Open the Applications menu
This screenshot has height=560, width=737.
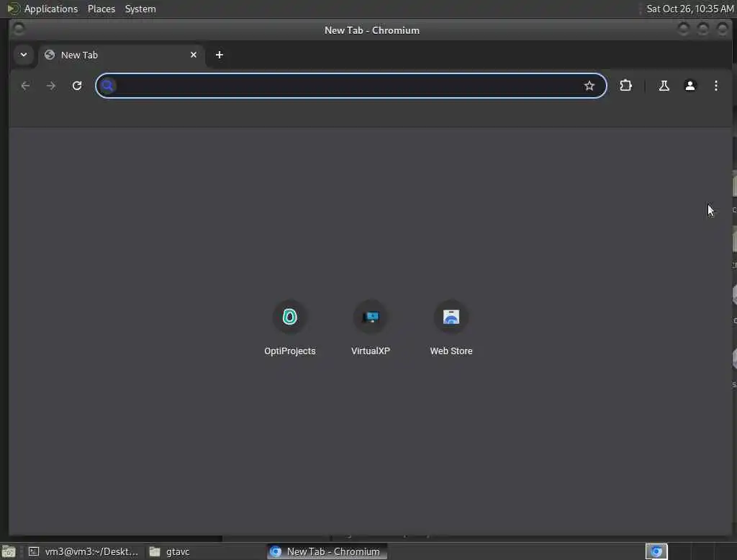pos(51,9)
